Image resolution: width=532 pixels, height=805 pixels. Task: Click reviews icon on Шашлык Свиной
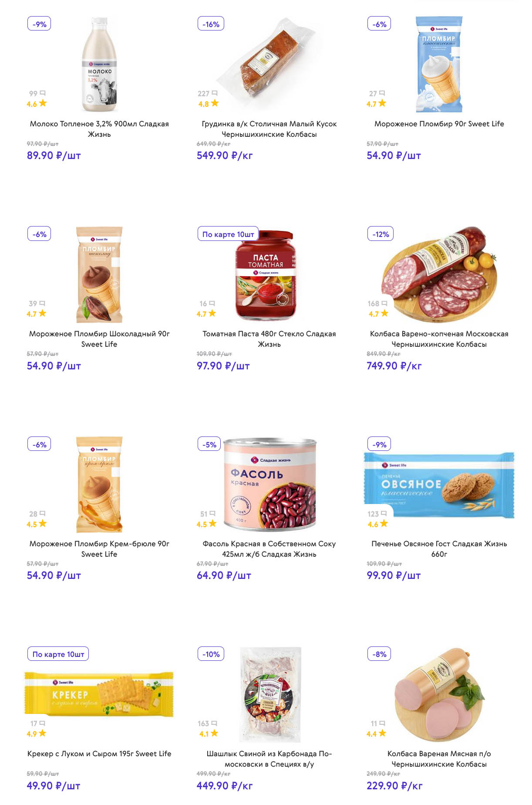click(x=214, y=724)
